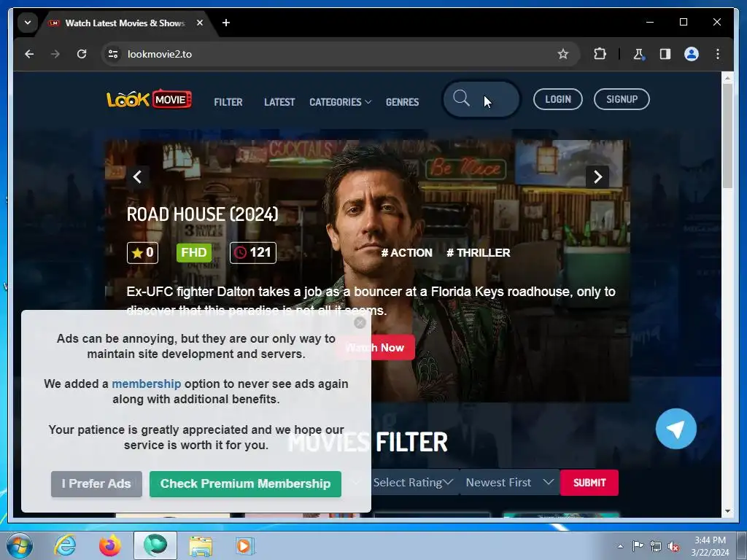Show previous slide in banner carousel
747x560 pixels.
pos(138,176)
